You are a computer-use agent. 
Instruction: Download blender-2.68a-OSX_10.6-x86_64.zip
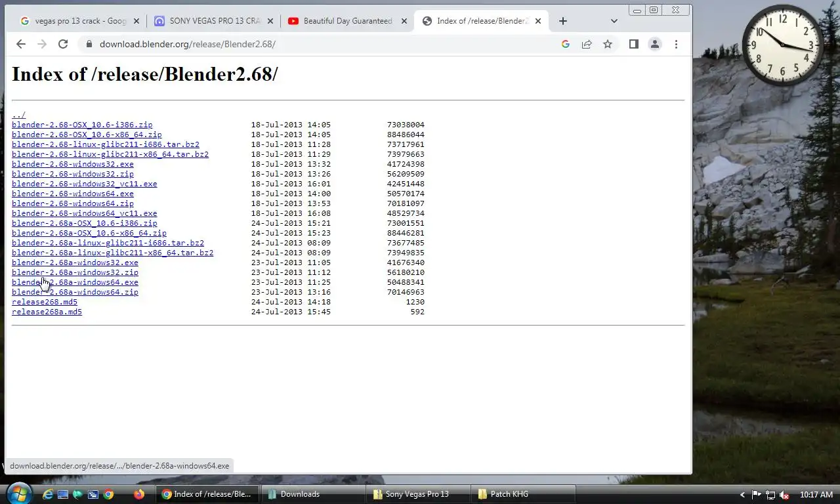[x=89, y=233]
